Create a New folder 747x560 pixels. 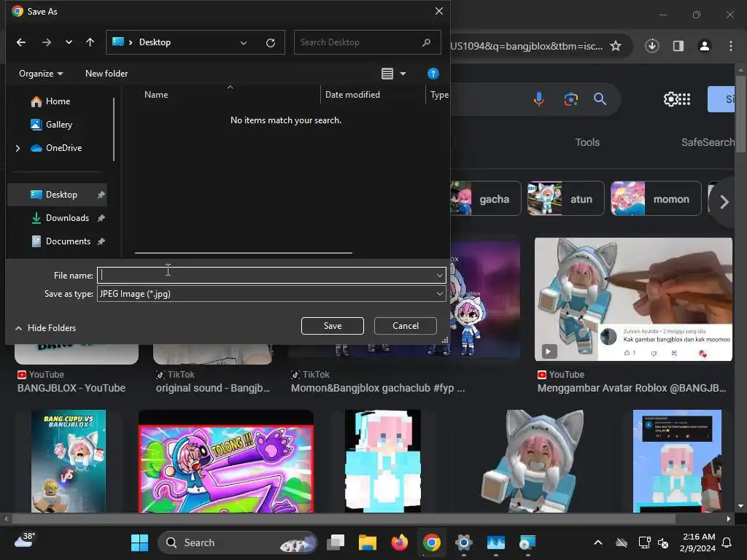pyautogui.click(x=107, y=74)
